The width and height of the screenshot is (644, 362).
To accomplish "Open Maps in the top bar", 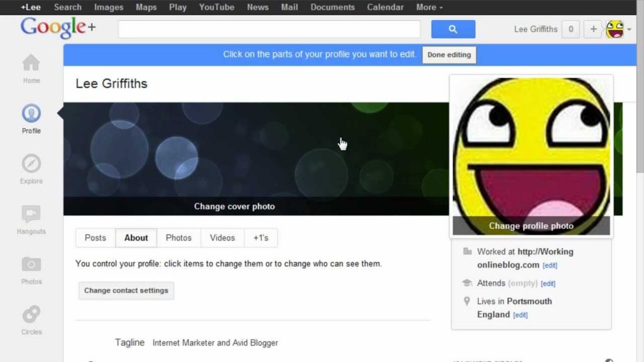I will click(146, 7).
